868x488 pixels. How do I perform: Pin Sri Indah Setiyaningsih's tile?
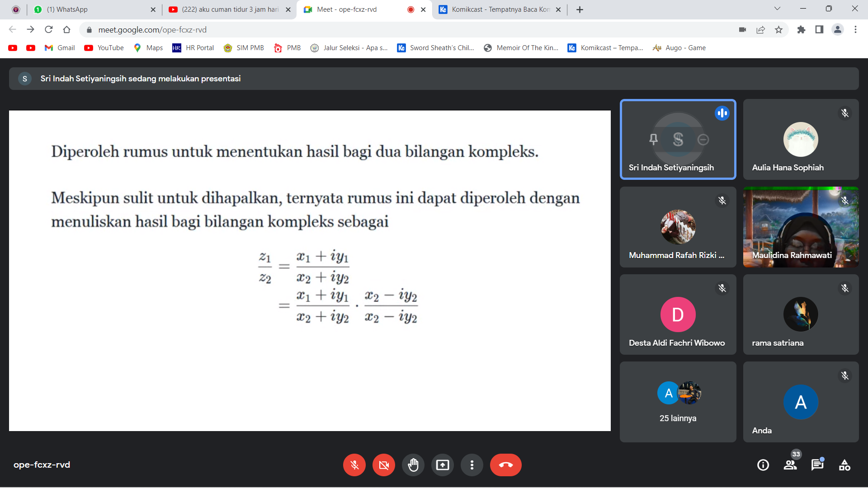[x=653, y=140]
